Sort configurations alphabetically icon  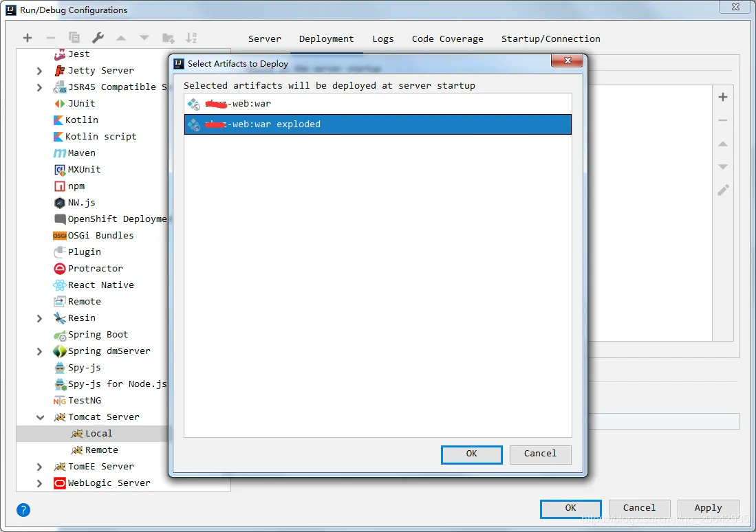[x=191, y=38]
